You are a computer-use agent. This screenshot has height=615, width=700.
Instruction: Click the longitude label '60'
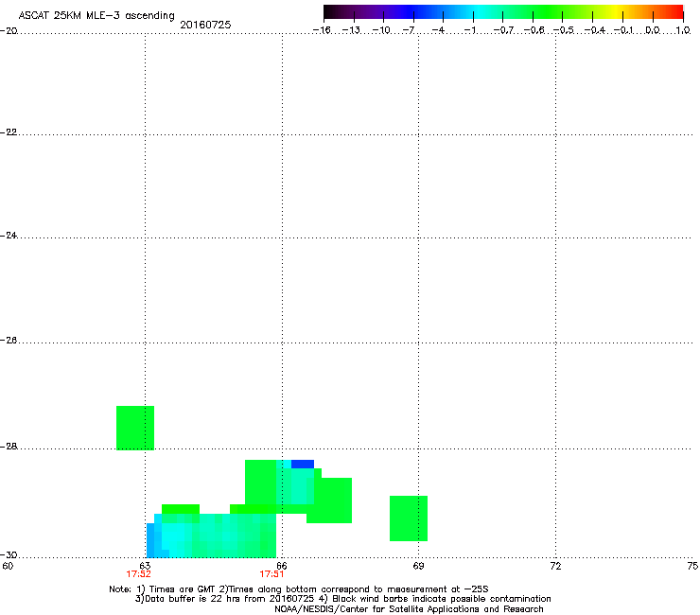click(8, 566)
